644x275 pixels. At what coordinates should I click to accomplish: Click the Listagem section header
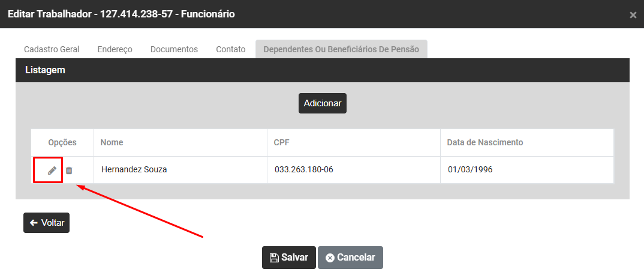[46, 70]
